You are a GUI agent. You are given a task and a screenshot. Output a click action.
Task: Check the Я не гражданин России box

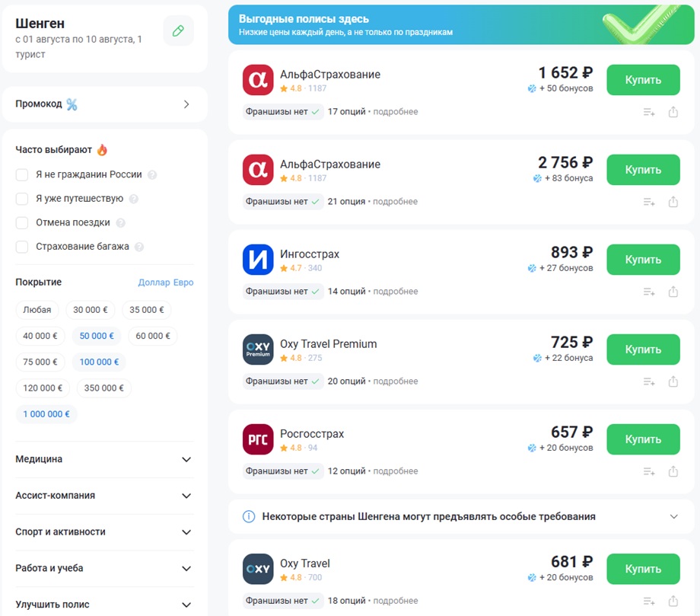click(22, 174)
